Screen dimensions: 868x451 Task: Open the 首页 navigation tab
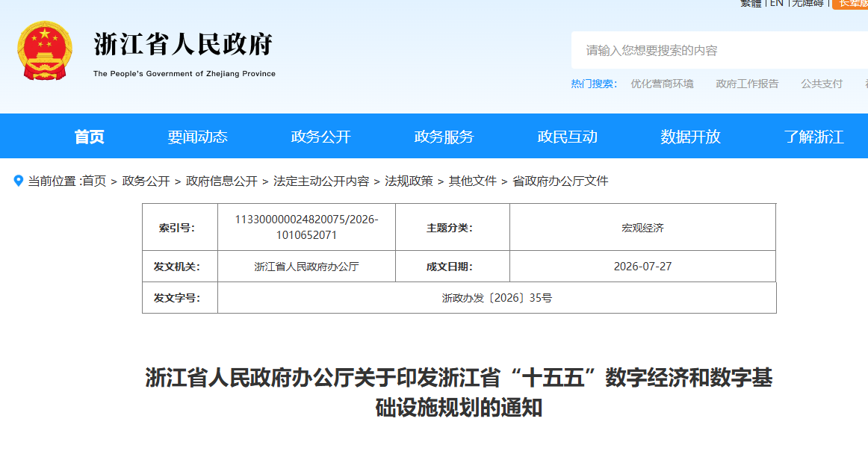pyautogui.click(x=89, y=137)
